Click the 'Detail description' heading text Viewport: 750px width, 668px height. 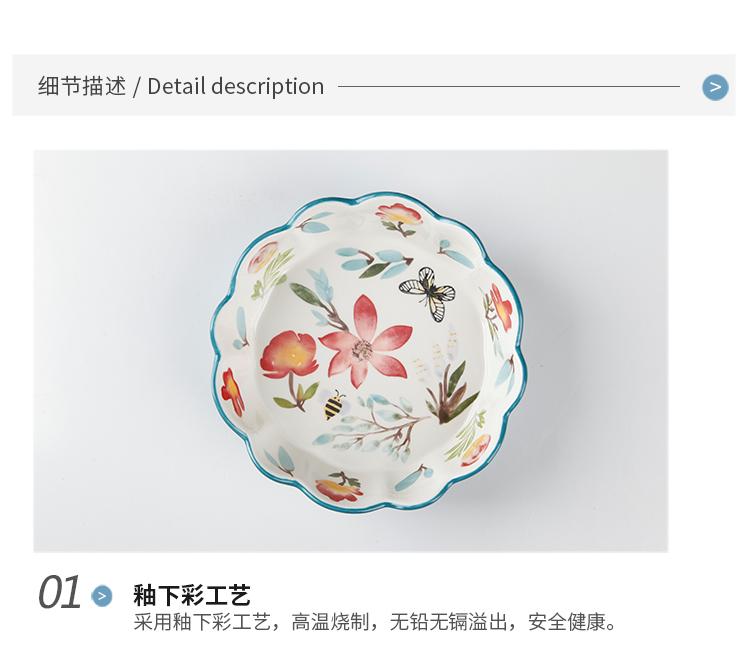click(x=236, y=87)
